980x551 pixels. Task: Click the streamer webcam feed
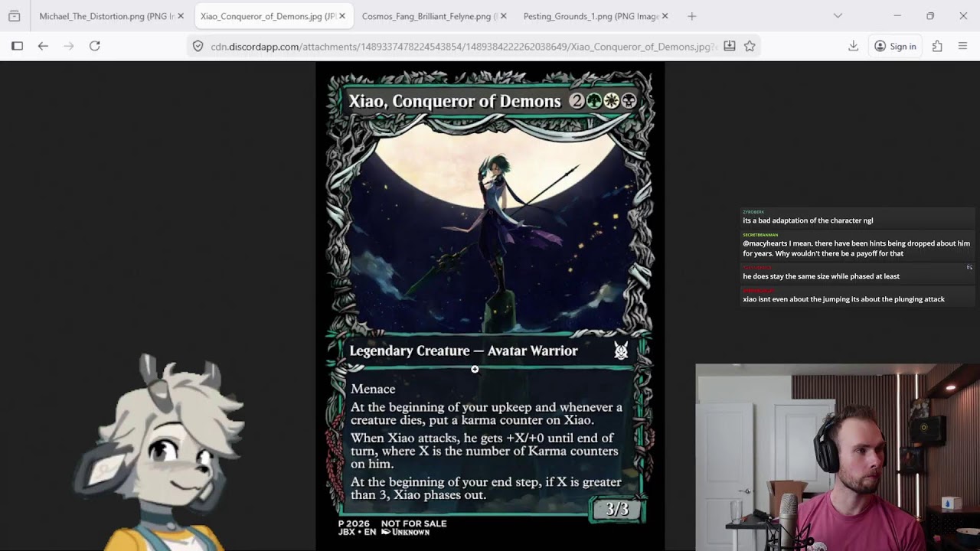(838, 457)
